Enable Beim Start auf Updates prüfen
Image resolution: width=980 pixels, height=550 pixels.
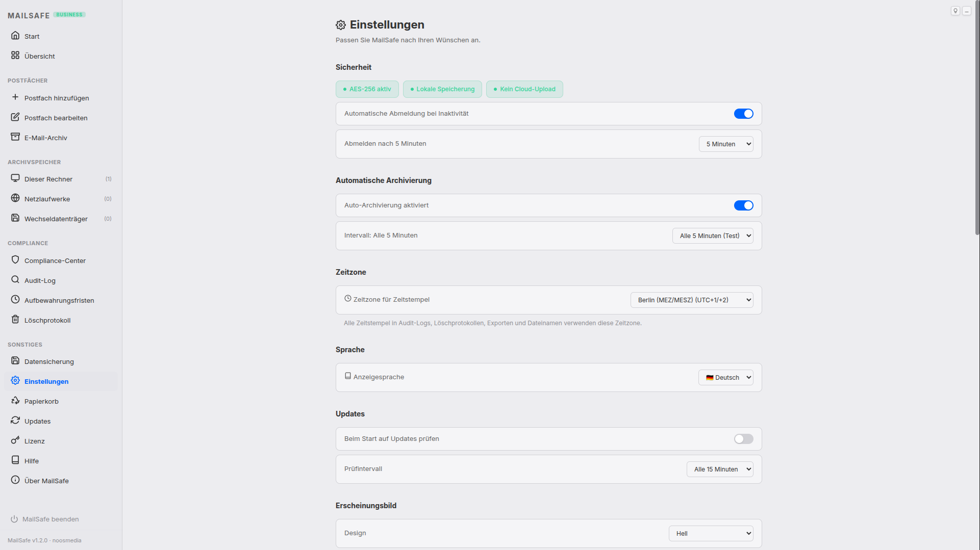743,438
